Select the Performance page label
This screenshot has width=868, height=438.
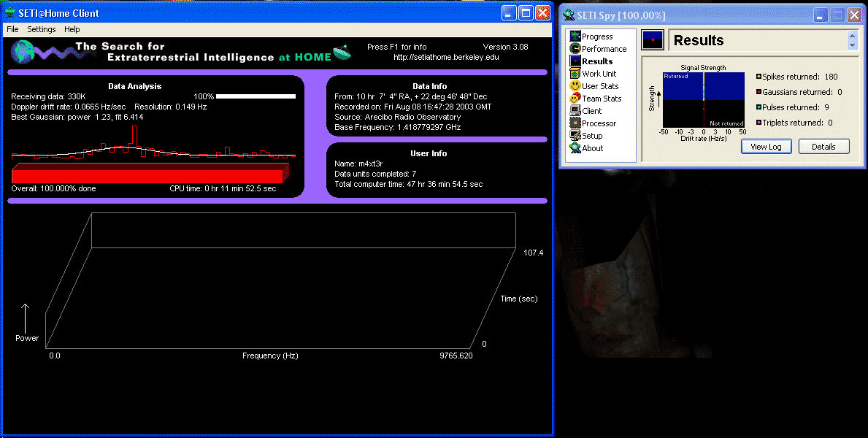click(x=604, y=49)
